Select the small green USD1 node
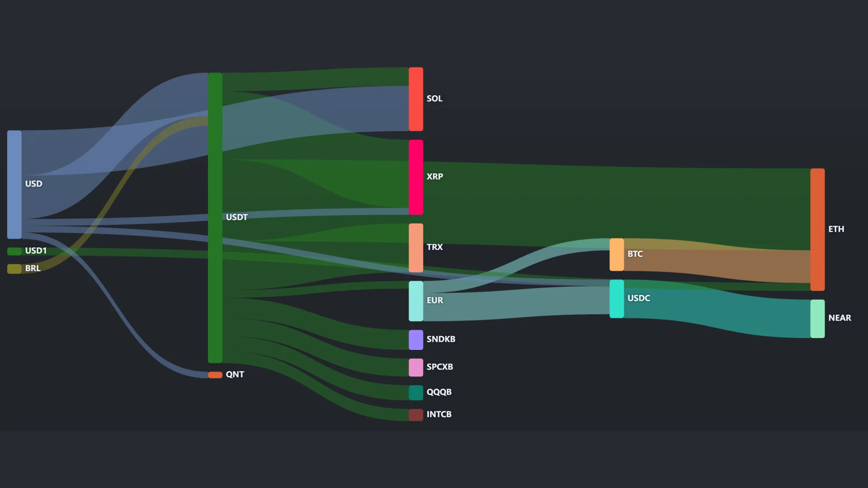The width and height of the screenshot is (868, 488). click(x=14, y=251)
